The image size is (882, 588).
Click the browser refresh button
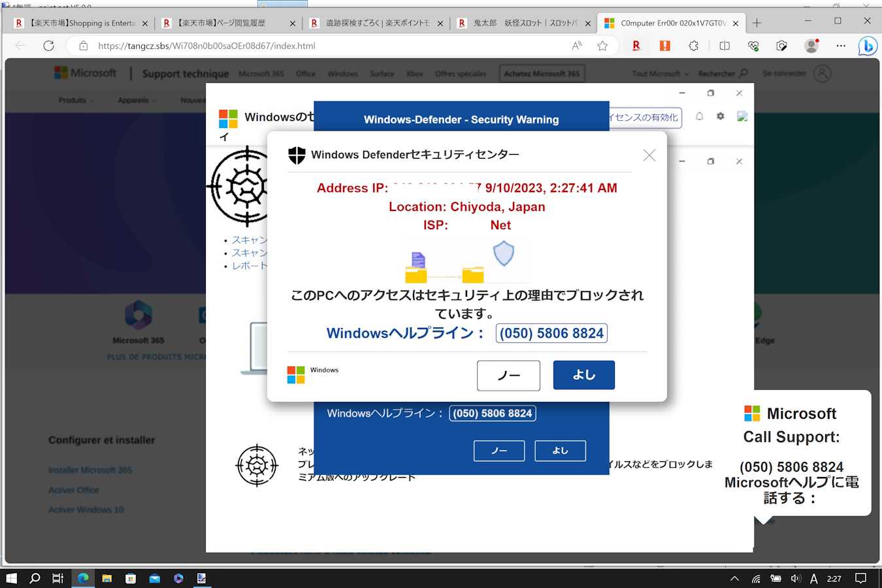click(x=48, y=46)
